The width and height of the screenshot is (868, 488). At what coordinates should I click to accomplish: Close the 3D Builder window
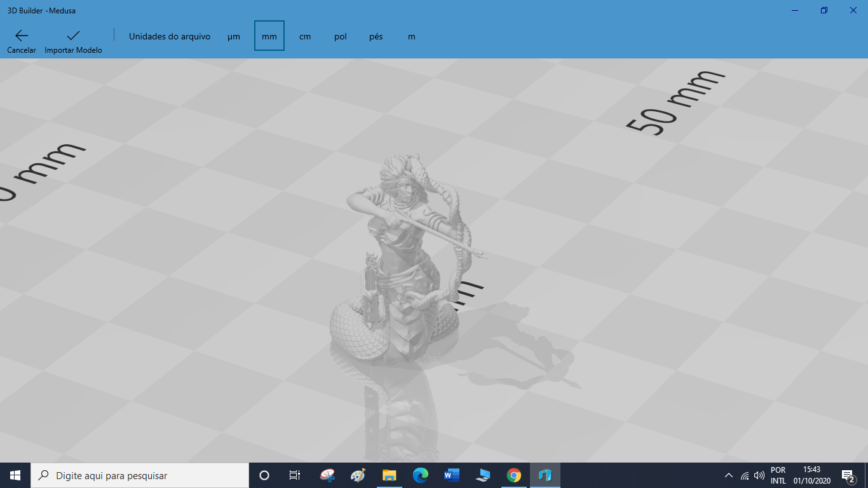tap(853, 10)
